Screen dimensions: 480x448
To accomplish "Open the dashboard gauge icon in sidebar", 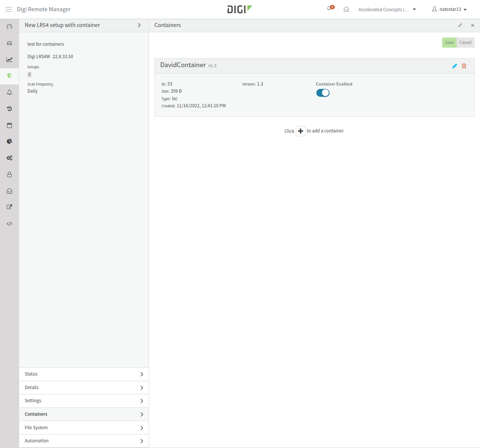I will coord(9,27).
